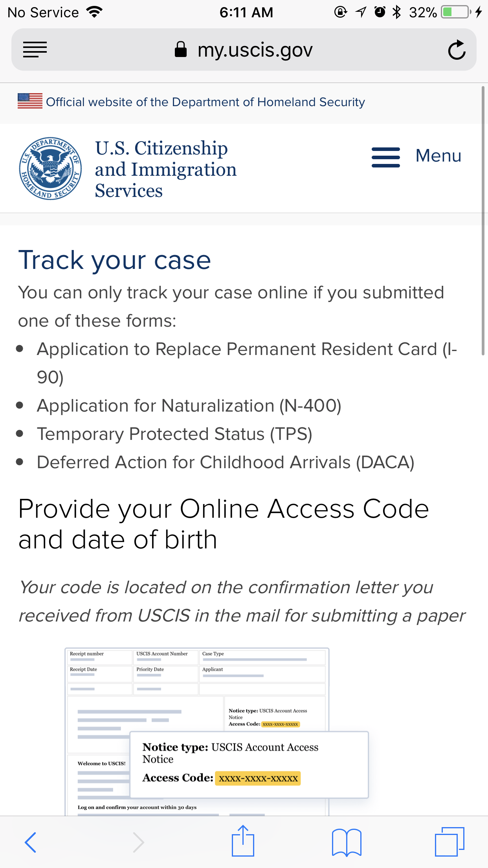This screenshot has height=868, width=488.
Task: Open the share sheet icon
Action: [243, 840]
